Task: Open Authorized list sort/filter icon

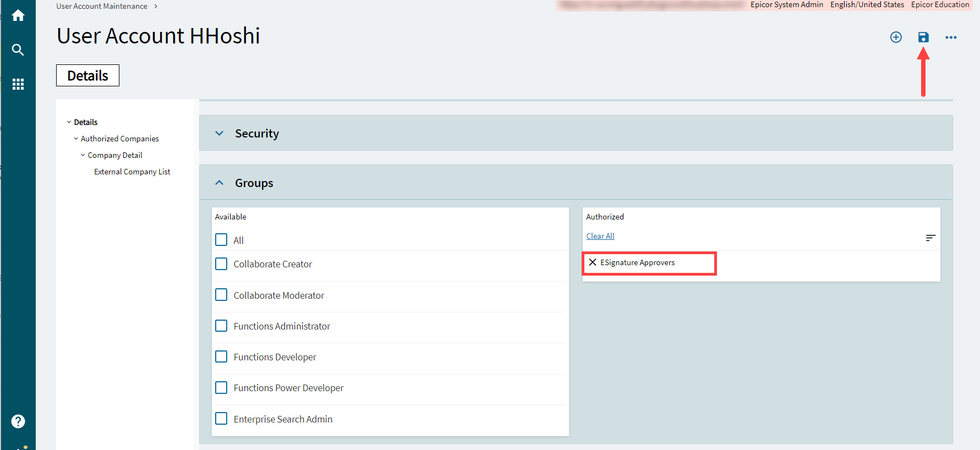Action: 930,238
